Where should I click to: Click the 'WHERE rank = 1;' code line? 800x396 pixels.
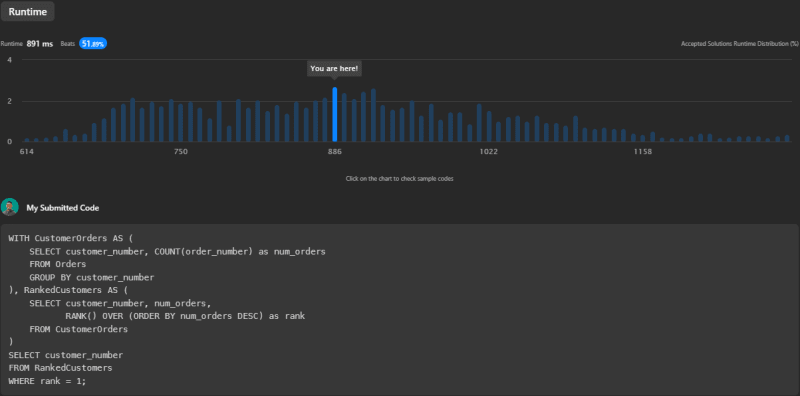point(47,381)
